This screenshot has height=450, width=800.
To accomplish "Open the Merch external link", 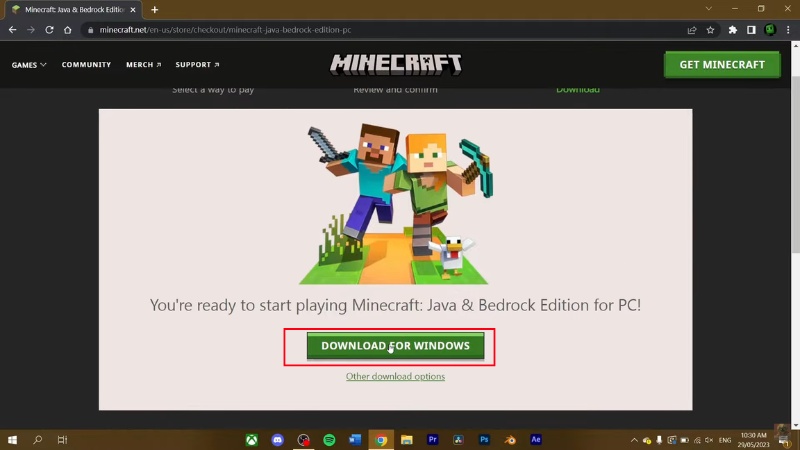I will click(143, 65).
